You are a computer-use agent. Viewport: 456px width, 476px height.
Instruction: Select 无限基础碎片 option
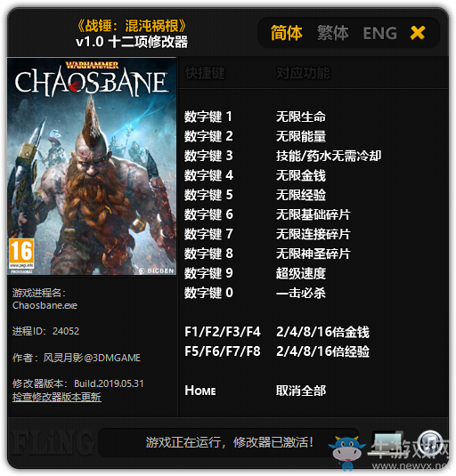[313, 214]
